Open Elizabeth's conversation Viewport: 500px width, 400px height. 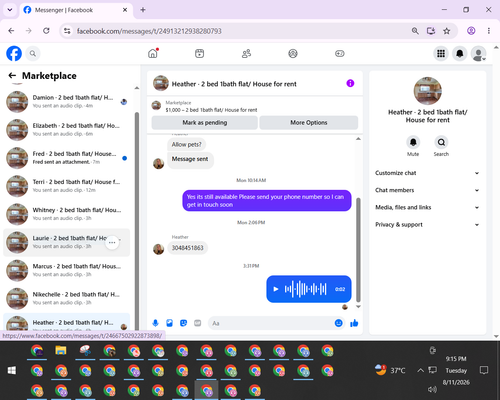point(67,130)
